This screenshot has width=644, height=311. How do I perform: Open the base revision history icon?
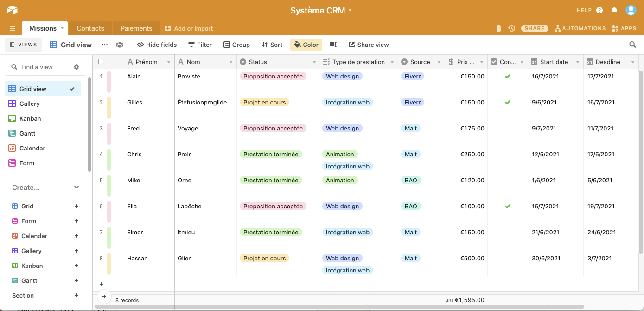(x=511, y=28)
